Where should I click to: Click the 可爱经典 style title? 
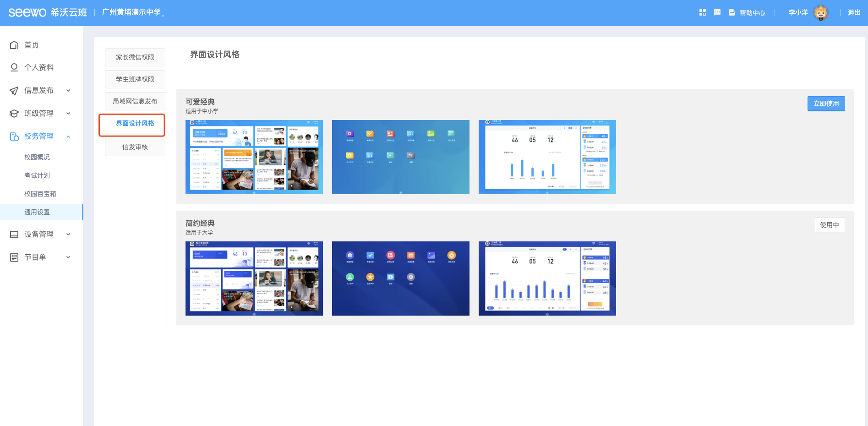coord(200,102)
